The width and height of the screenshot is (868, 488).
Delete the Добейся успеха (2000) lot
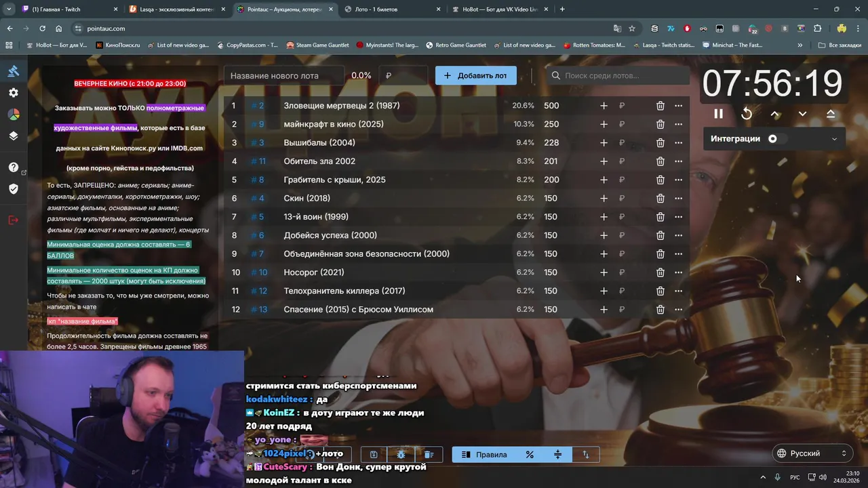(660, 235)
